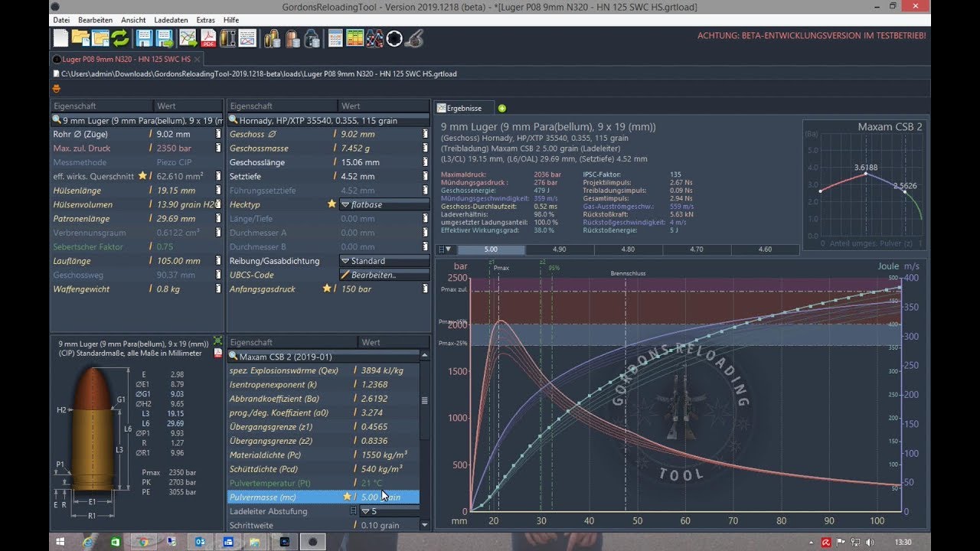This screenshot has height=551, width=980.
Task: Select the 4.70 ladder step
Action: [696, 249]
